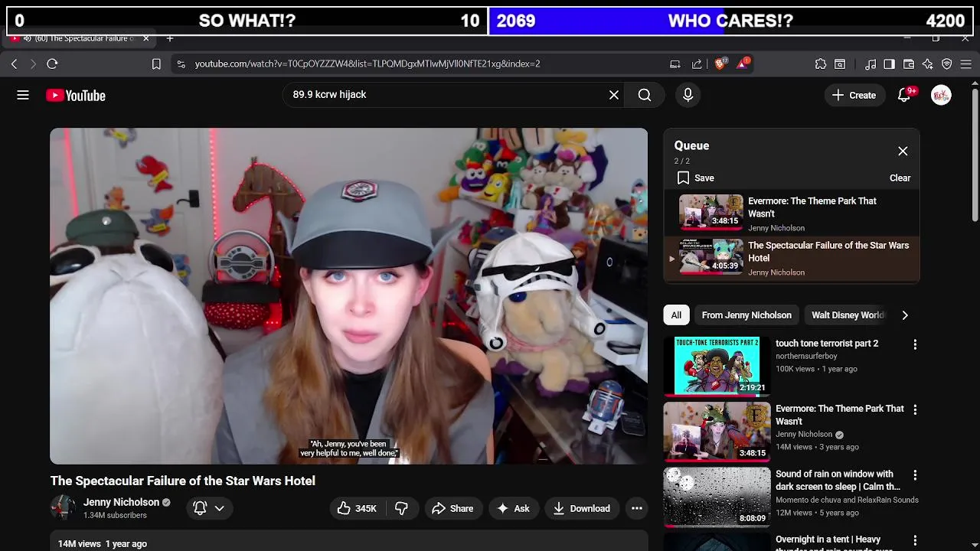Screen dimensions: 980x551
Task: Click the cast/install screen icon in address bar
Action: click(675, 64)
